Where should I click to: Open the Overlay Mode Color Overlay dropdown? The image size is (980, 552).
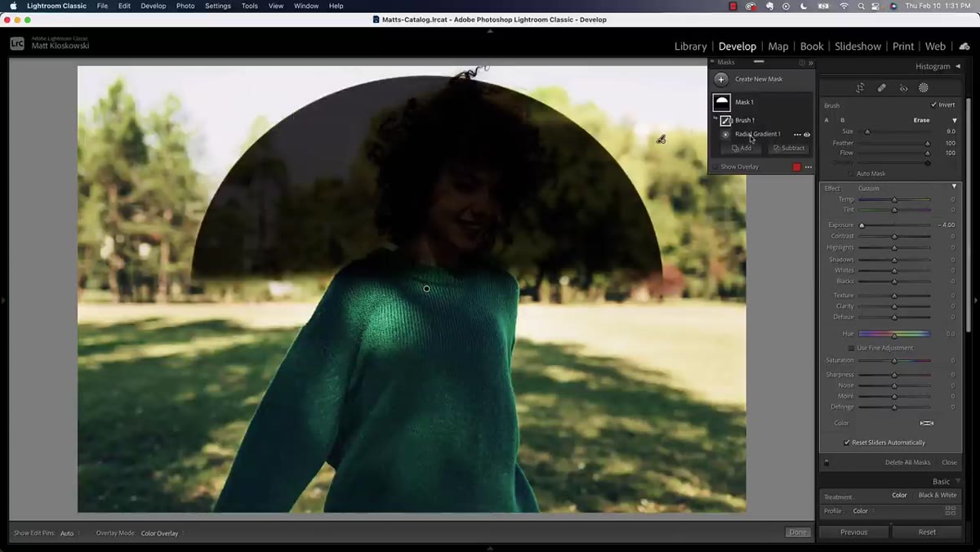(163, 533)
